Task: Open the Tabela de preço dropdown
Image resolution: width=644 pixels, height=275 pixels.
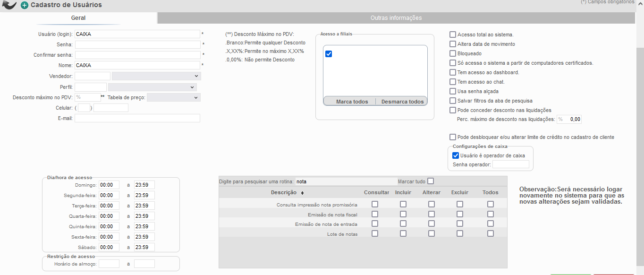Action: tap(174, 97)
